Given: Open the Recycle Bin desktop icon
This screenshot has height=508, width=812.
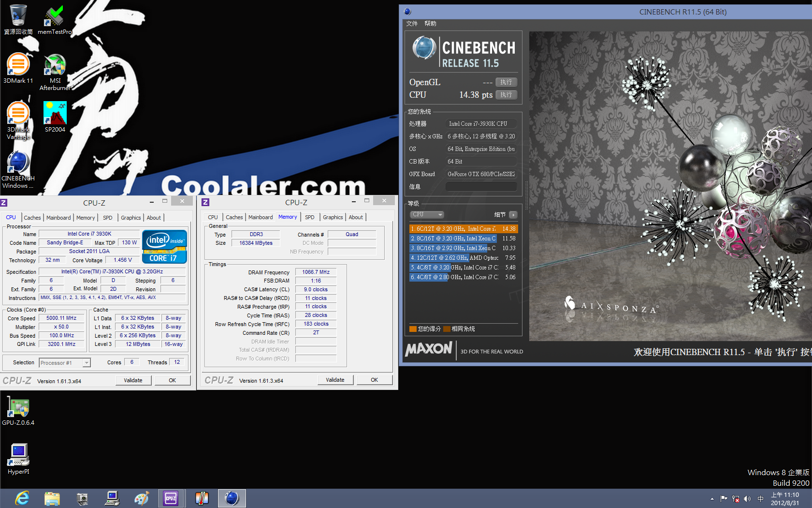Looking at the screenshot, I should 18,19.
